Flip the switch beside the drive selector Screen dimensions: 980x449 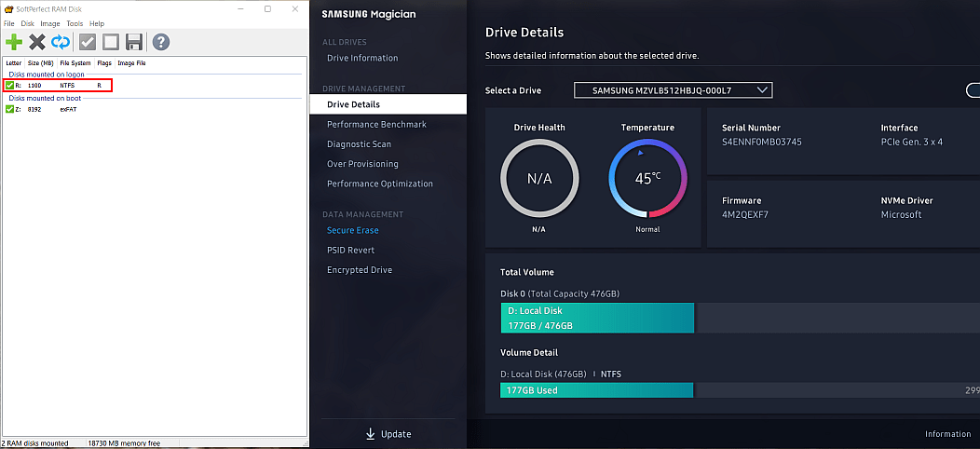click(x=973, y=90)
